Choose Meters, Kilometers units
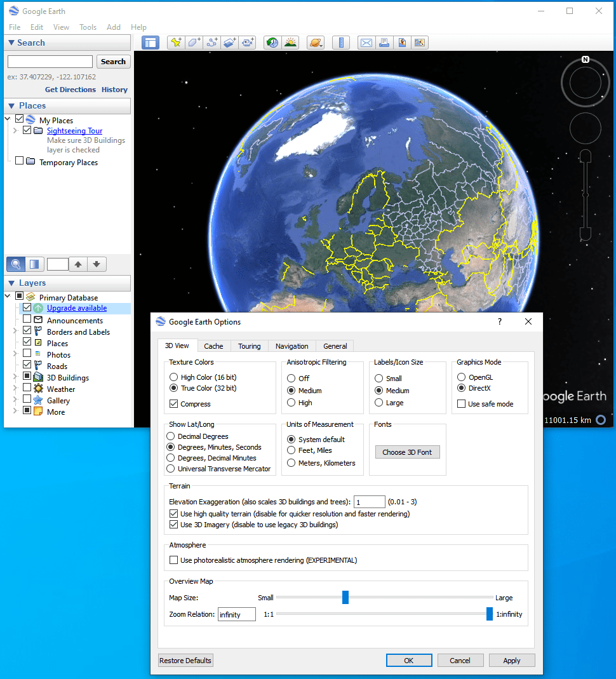Viewport: 616px width, 679px height. (291, 463)
